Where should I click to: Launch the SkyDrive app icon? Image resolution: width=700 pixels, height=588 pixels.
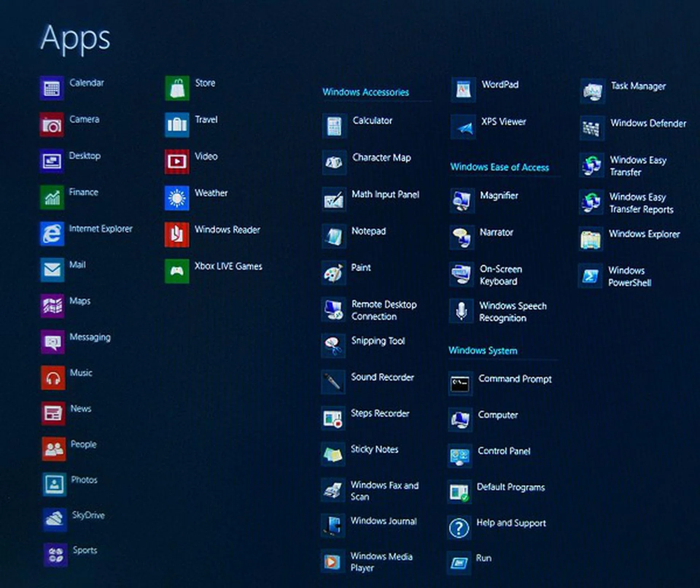point(55,519)
